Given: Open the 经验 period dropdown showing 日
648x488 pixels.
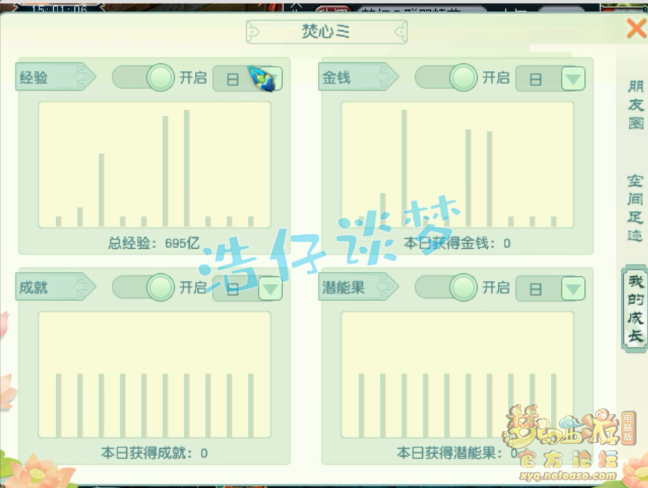Looking at the screenshot, I should pyautogui.click(x=248, y=79).
